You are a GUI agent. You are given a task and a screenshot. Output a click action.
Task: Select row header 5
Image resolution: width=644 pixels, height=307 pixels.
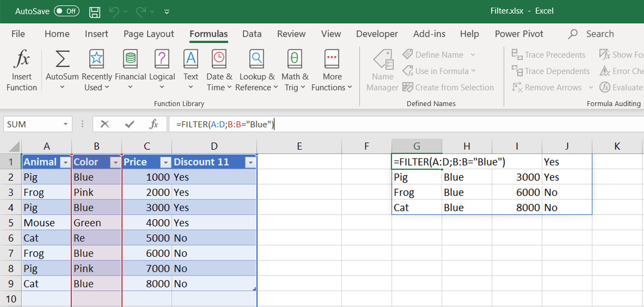click(x=11, y=223)
